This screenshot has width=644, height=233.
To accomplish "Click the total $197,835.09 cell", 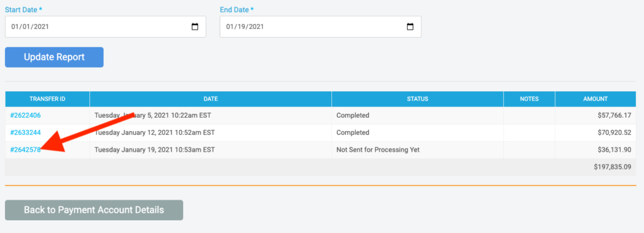I will pos(613,168).
